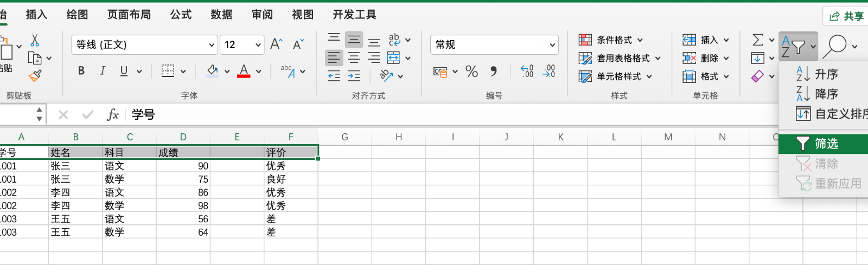The image size is (868, 265).
Task: Center text horizontally
Action: point(354,57)
